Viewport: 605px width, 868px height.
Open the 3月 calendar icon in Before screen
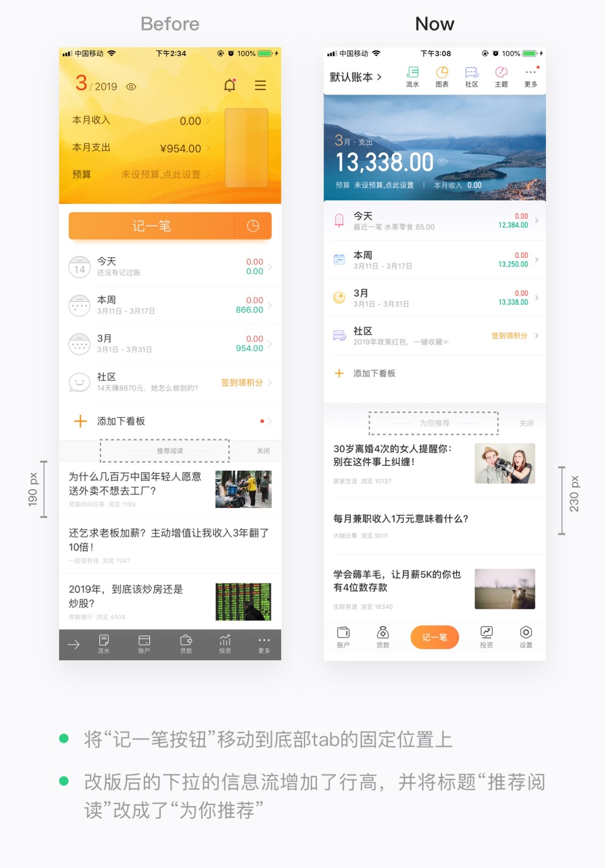tap(79, 344)
